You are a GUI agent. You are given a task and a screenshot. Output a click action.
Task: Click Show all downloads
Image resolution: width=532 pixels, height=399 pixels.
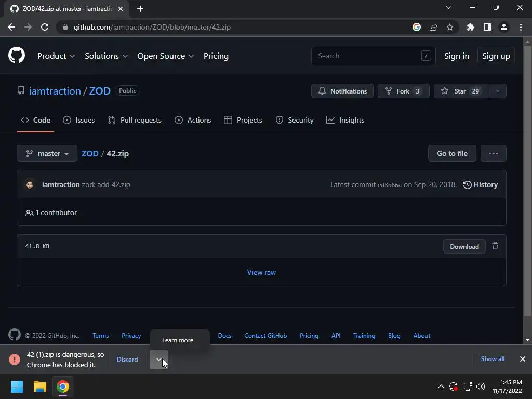point(493,359)
